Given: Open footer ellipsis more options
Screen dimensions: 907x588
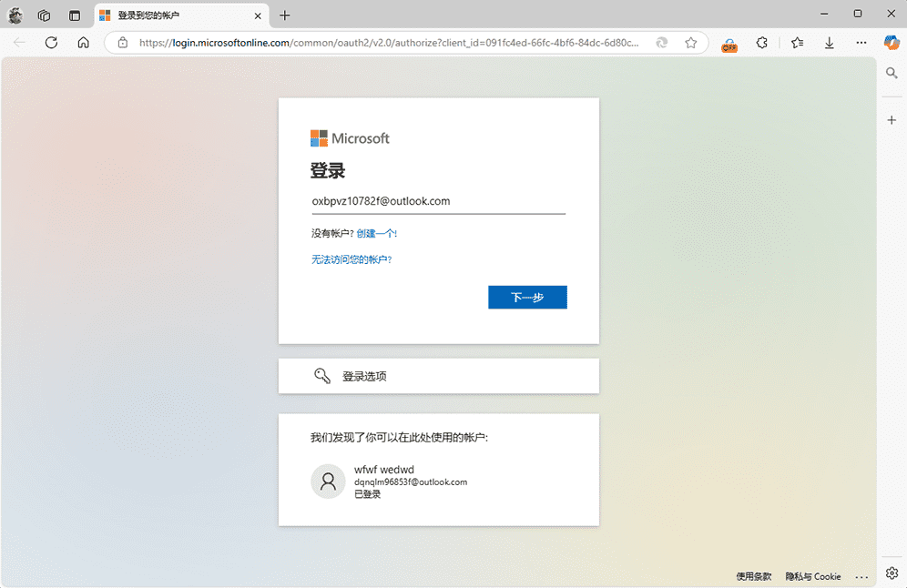Looking at the screenshot, I should tap(861, 577).
